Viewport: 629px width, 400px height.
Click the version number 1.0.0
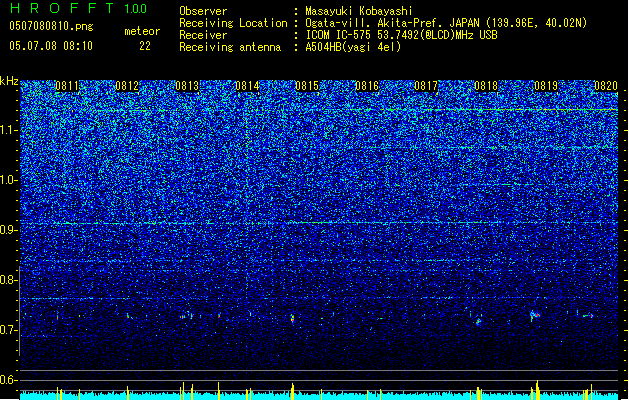tap(135, 8)
